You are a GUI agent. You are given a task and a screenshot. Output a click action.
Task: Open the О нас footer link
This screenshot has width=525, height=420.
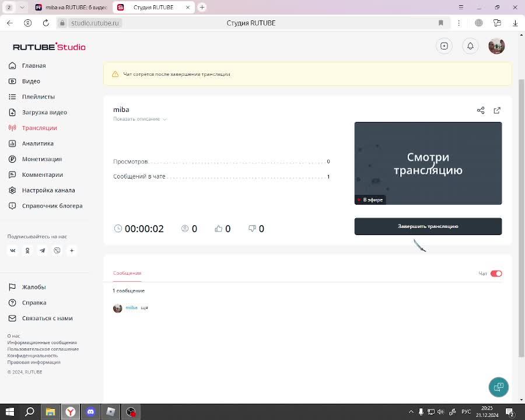[14, 336]
